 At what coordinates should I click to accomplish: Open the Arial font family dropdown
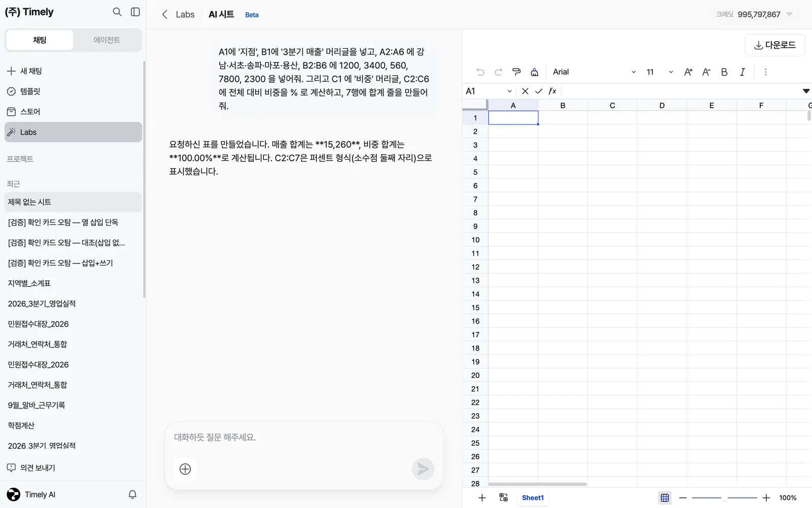click(x=594, y=72)
